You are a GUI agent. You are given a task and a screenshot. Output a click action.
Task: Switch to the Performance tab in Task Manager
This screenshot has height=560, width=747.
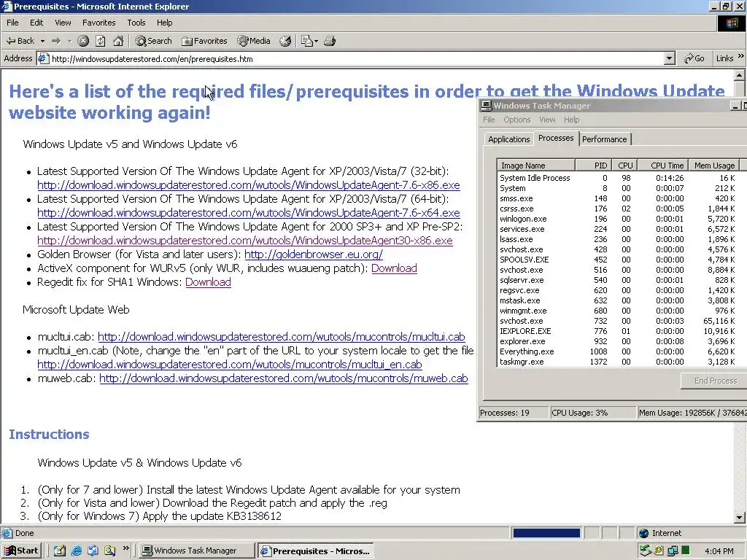605,139
